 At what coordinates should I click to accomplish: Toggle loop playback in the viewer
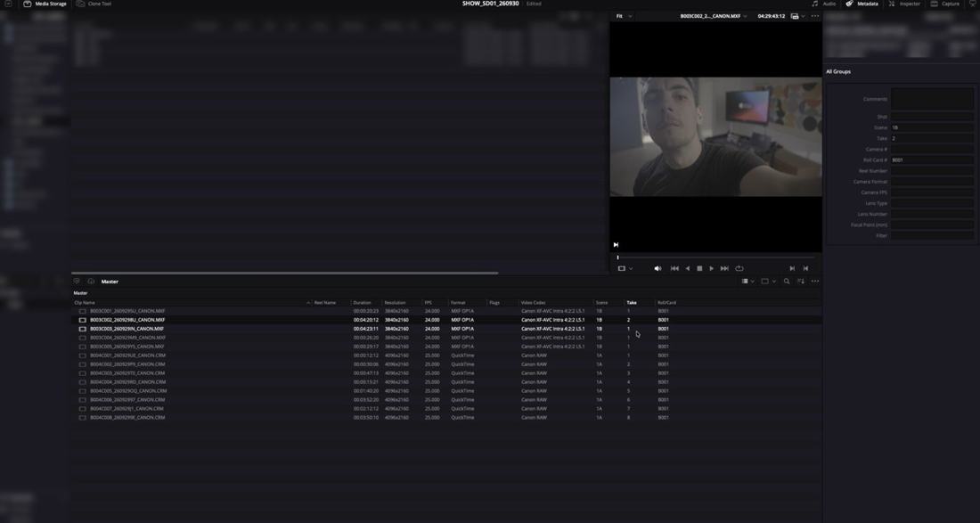(739, 269)
